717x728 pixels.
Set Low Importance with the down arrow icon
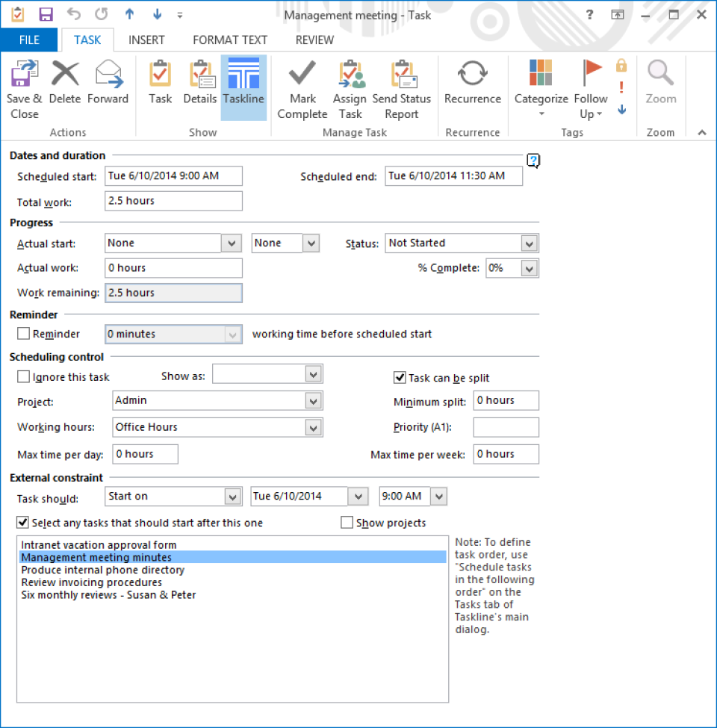(x=622, y=110)
